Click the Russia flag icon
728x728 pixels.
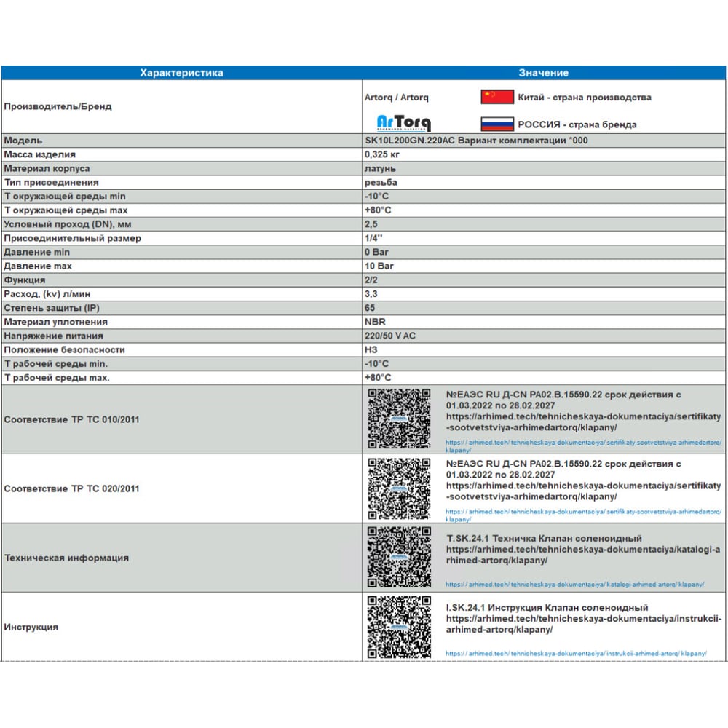pyautogui.click(x=497, y=124)
